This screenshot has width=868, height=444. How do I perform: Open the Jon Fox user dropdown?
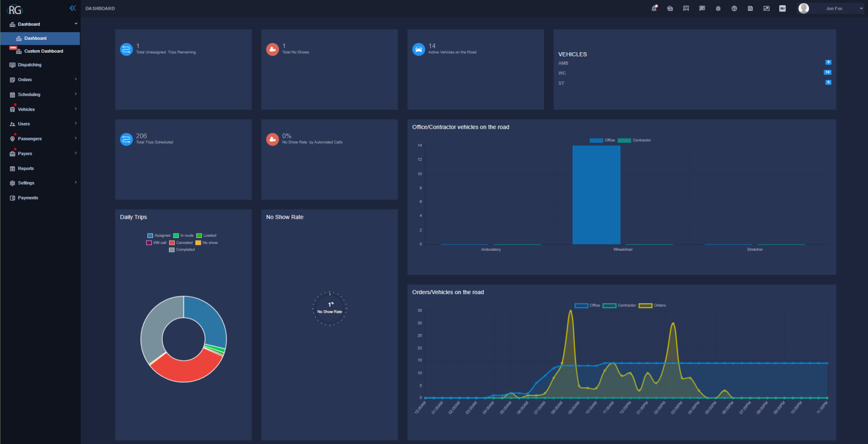(831, 8)
